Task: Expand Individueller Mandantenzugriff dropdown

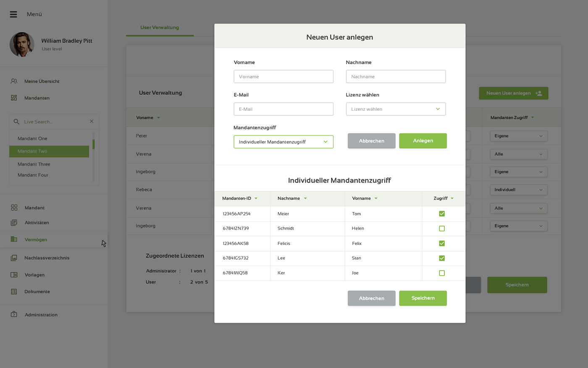Action: coord(283,142)
